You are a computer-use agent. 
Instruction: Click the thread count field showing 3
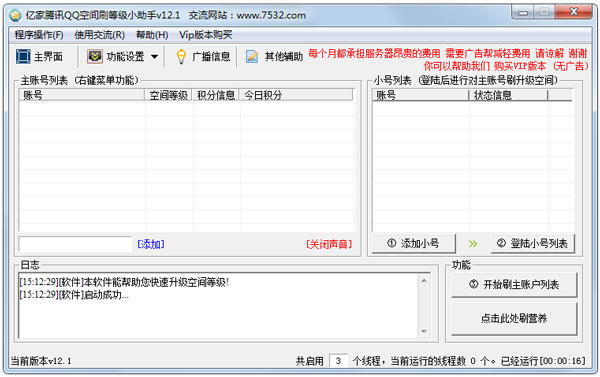pos(338,361)
